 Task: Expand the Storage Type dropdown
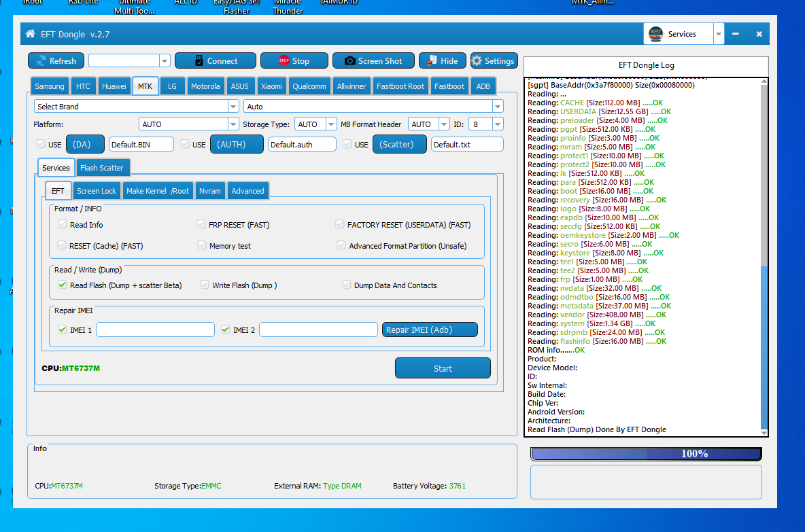pyautogui.click(x=331, y=124)
